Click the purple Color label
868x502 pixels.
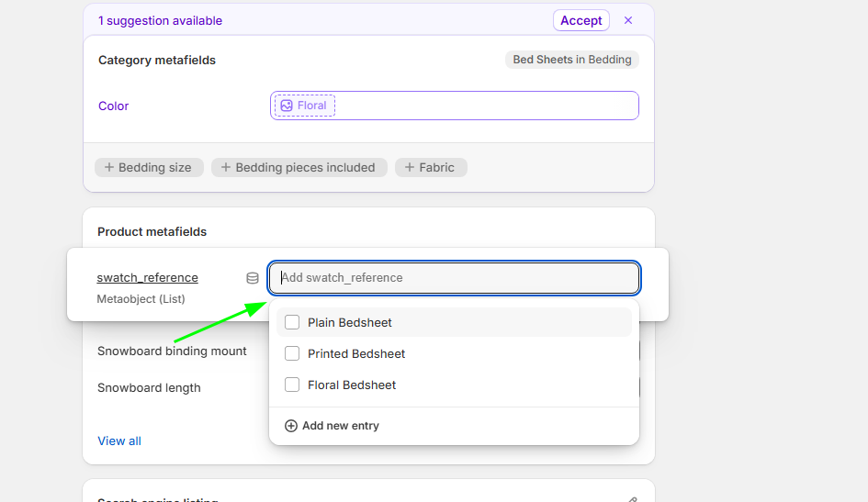114,106
